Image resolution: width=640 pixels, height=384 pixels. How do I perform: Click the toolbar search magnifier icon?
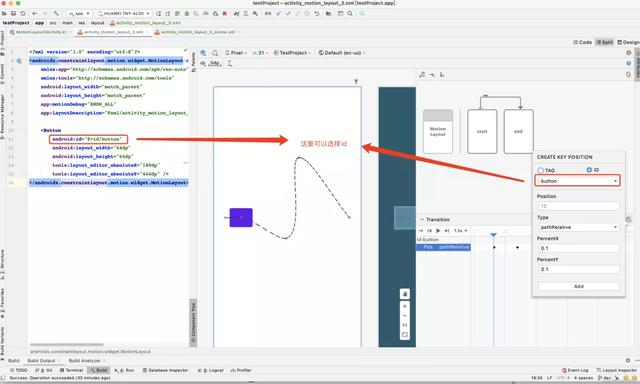[350, 13]
